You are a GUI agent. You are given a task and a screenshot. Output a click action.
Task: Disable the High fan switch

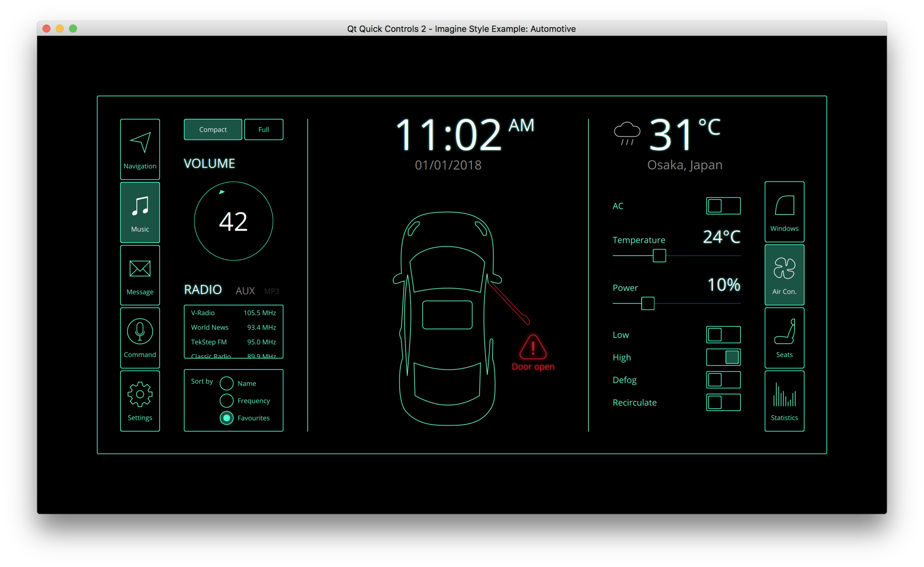pyautogui.click(x=723, y=357)
